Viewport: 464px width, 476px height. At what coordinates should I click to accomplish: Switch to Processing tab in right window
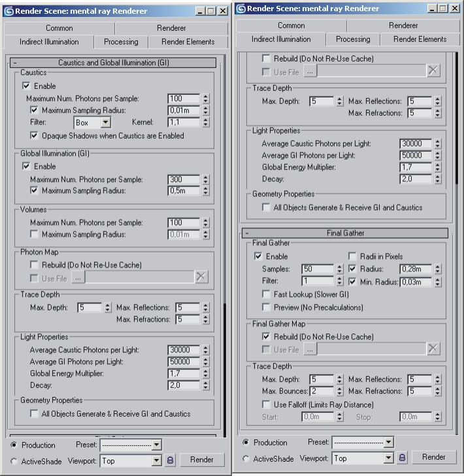tap(353, 39)
